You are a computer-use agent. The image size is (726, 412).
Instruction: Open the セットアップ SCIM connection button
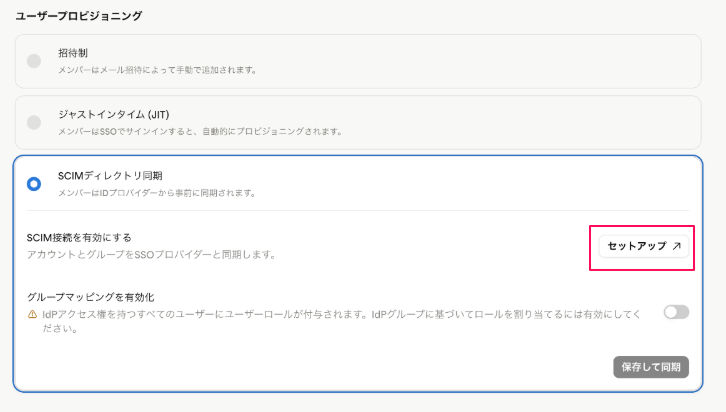(x=644, y=246)
